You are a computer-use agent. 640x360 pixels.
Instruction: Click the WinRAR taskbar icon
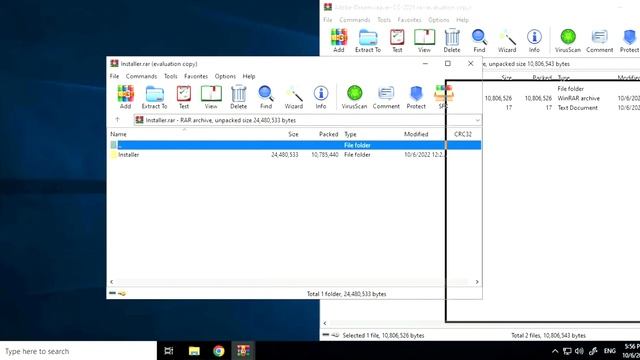pyautogui.click(x=243, y=351)
